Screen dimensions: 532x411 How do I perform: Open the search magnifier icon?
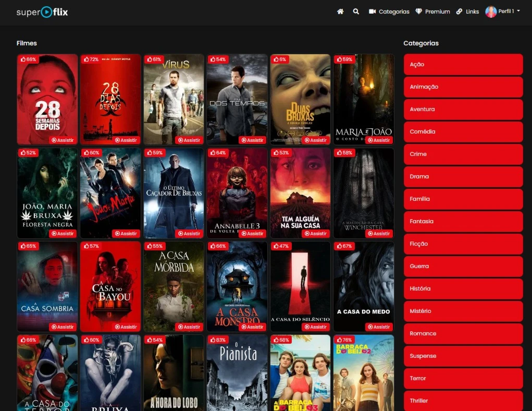pyautogui.click(x=356, y=11)
